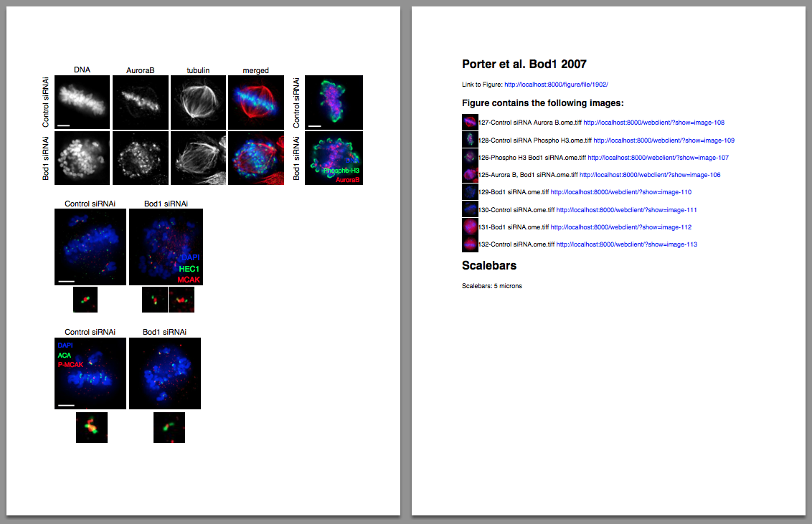The width and height of the screenshot is (812, 524).
Task: Select thumbnail for 128-Control siRNA Phospho H3
Action: coord(470,140)
